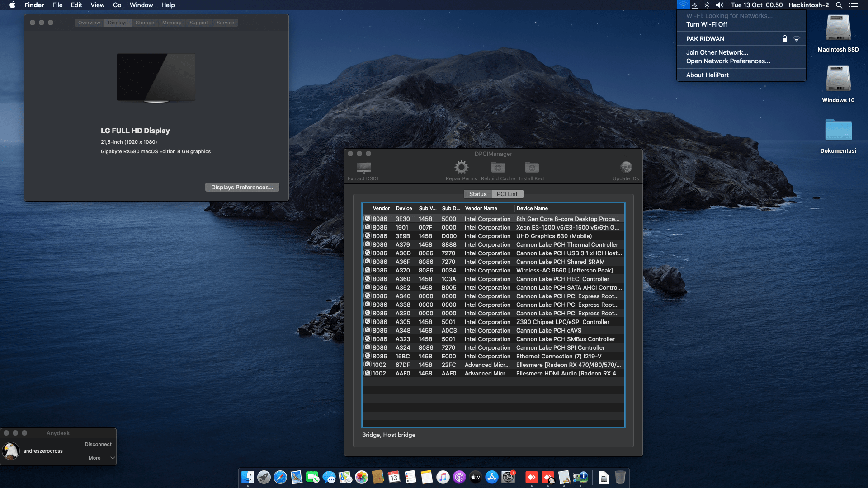Viewport: 868px width, 488px height.
Task: Open the Spotlight search icon
Action: pyautogui.click(x=839, y=5)
